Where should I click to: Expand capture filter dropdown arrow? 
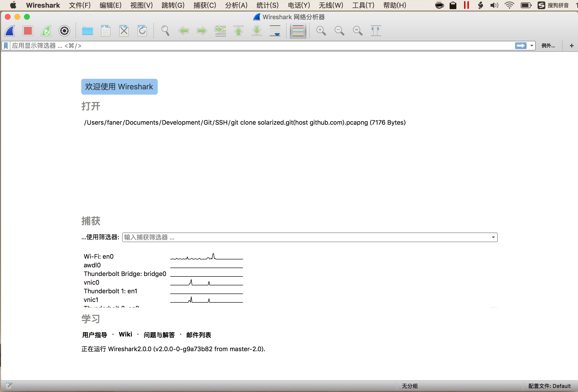tap(493, 237)
